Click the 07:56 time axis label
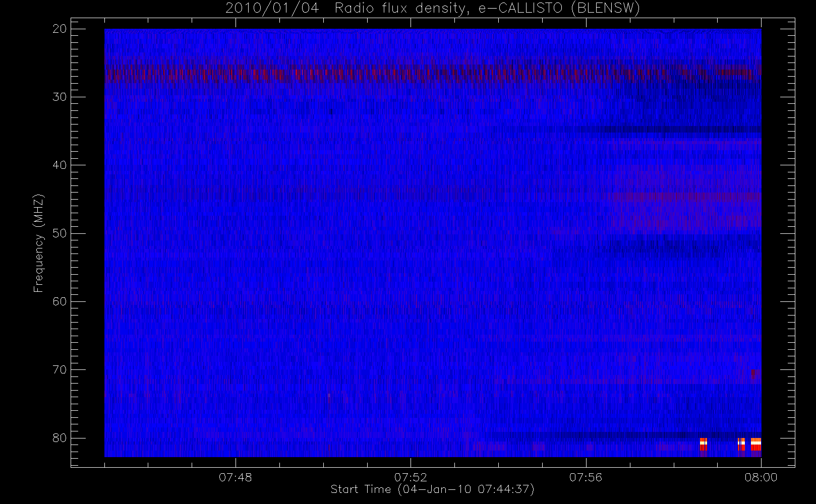Viewport: 816px width, 504px height. click(586, 477)
